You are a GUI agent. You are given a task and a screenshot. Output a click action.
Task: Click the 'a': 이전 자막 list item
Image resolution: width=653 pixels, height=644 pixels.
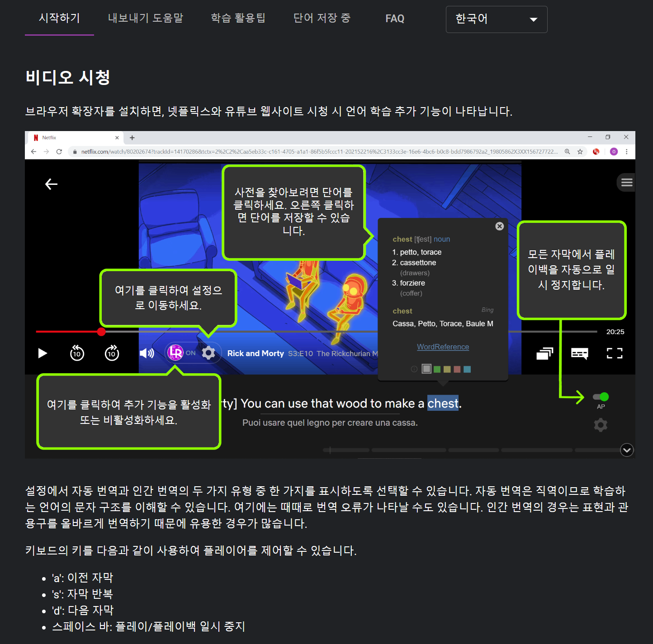[82, 578]
